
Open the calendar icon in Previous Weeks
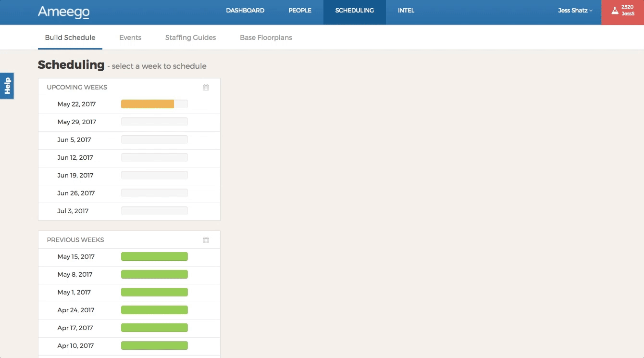tap(206, 240)
